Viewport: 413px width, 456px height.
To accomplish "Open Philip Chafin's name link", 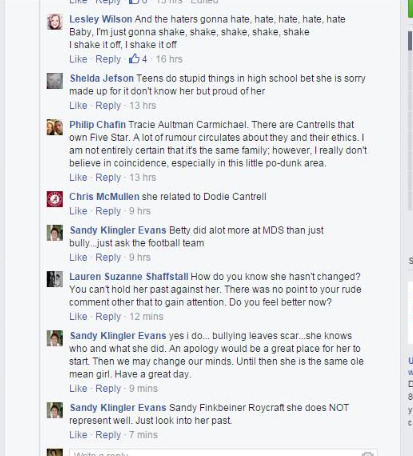I will coord(97,125).
